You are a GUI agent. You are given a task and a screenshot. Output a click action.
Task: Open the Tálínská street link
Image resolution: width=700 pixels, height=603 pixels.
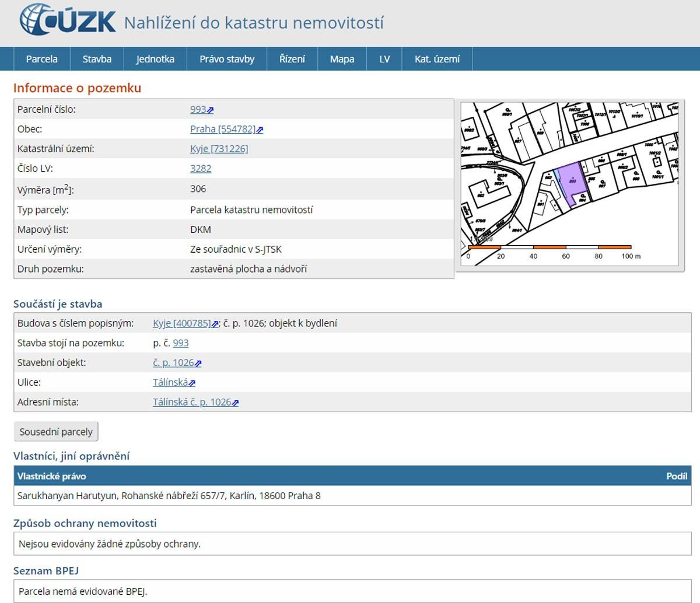pos(170,382)
